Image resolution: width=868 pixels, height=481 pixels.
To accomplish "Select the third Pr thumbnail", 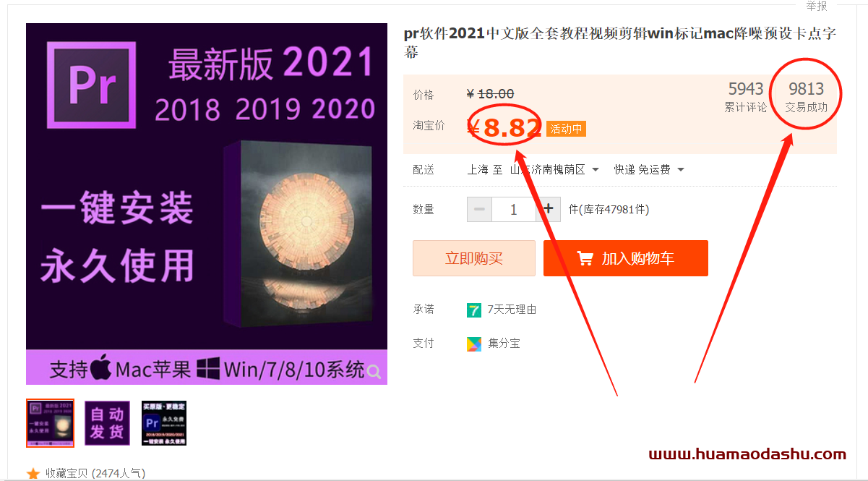I will pyautogui.click(x=164, y=423).
